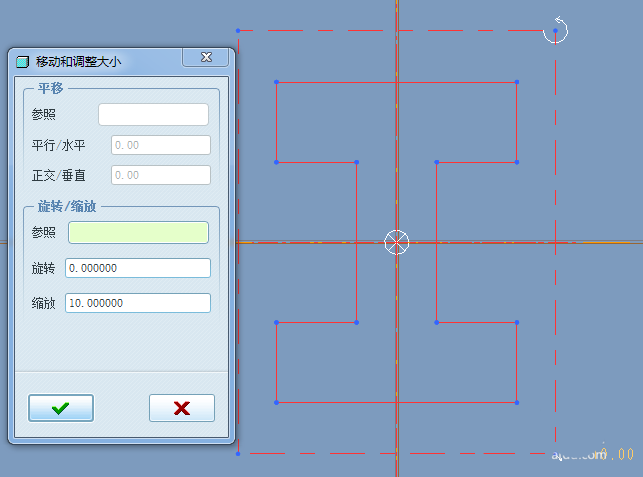Image resolution: width=643 pixels, height=477 pixels.
Task: Click the 移动和调整大小 dialog title icon
Action: coord(23,62)
